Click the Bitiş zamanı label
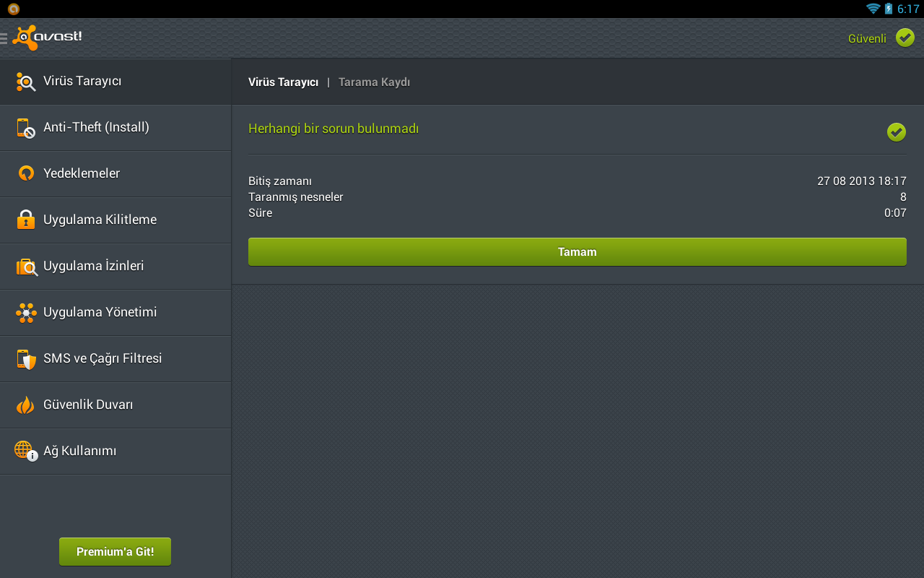The height and width of the screenshot is (578, 924). pyautogui.click(x=280, y=181)
